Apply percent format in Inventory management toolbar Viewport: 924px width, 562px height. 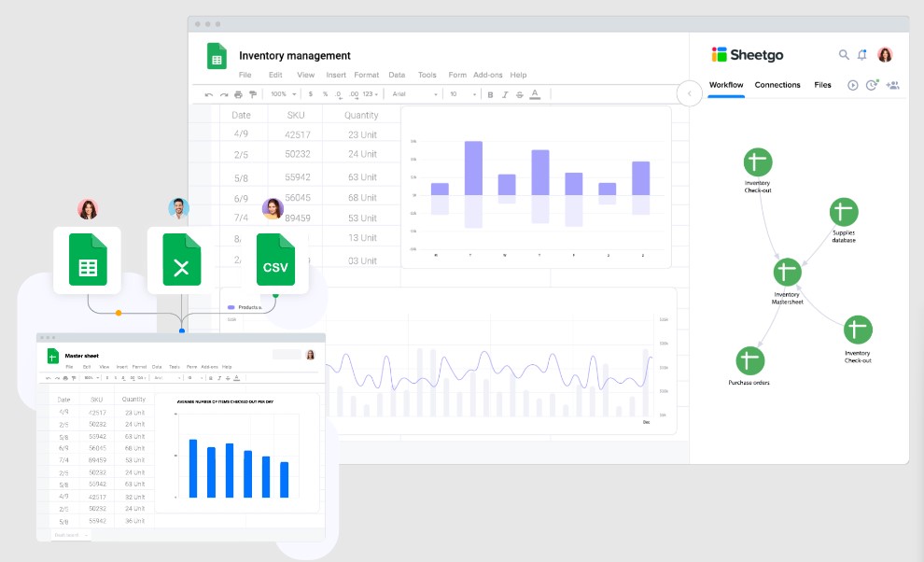coord(326,94)
